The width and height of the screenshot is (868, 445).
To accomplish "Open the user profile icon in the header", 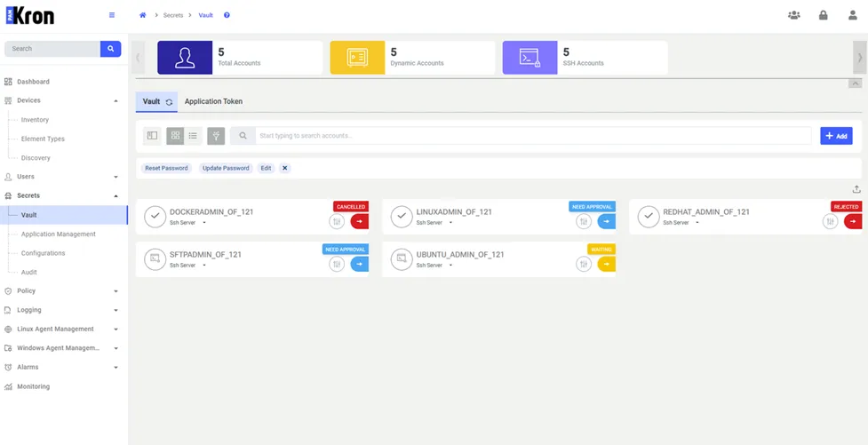I will (x=853, y=15).
